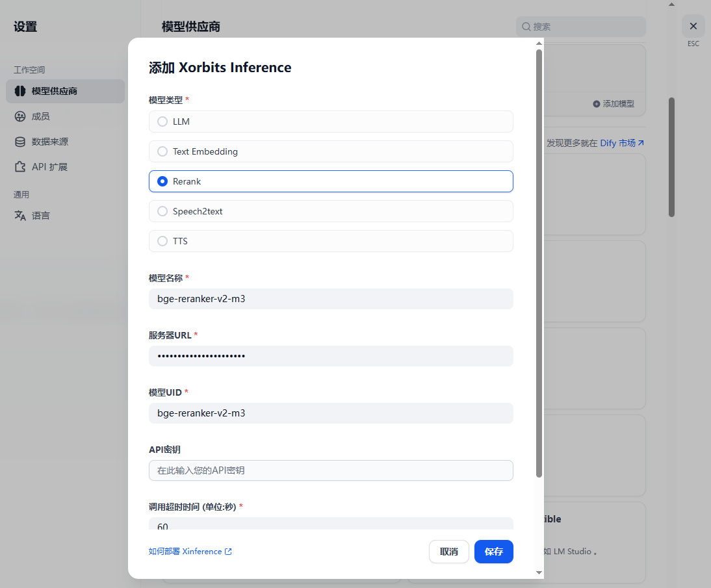Click the members icon beside 成员
The height and width of the screenshot is (588, 711).
coord(20,116)
